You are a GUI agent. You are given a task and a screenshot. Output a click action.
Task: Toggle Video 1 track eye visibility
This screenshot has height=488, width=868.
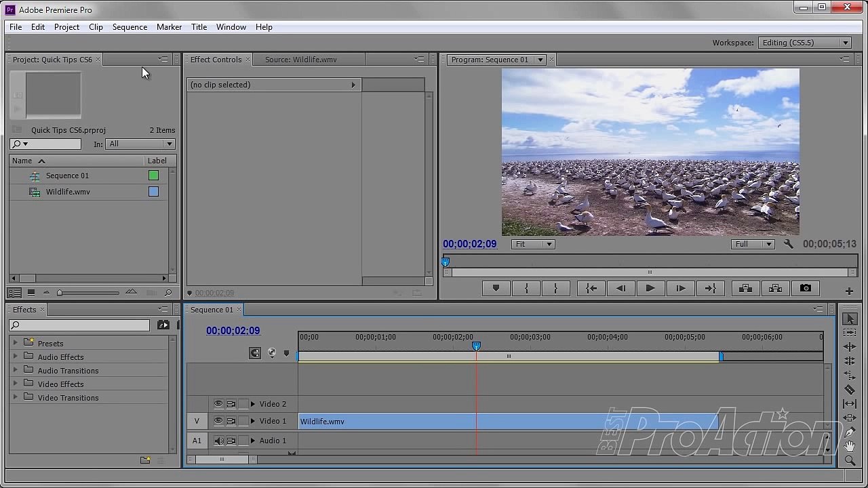point(218,421)
